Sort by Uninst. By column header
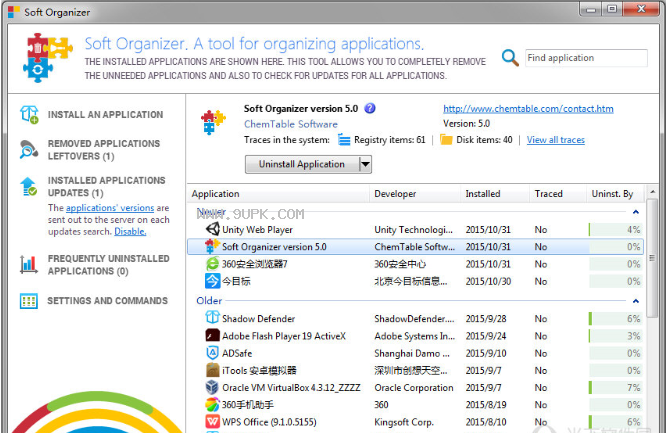This screenshot has width=666, height=433. pos(615,194)
